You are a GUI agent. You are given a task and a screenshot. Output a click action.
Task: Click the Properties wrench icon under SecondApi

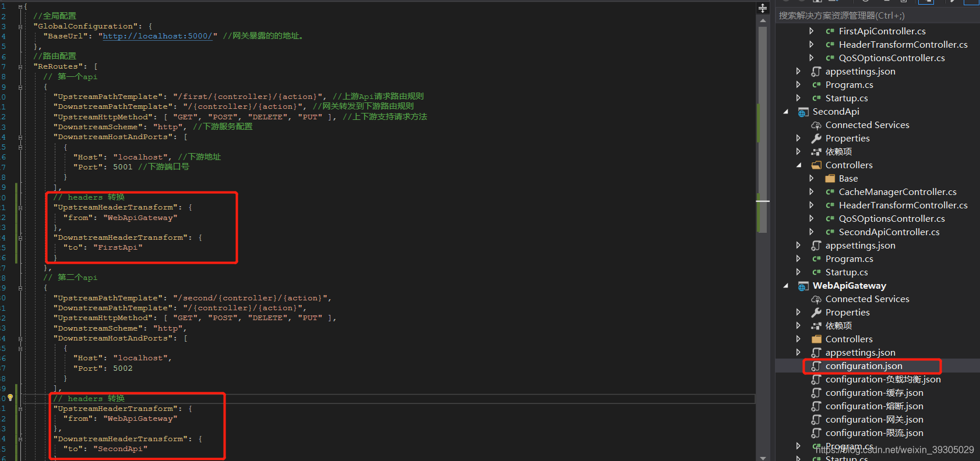pyautogui.click(x=816, y=139)
